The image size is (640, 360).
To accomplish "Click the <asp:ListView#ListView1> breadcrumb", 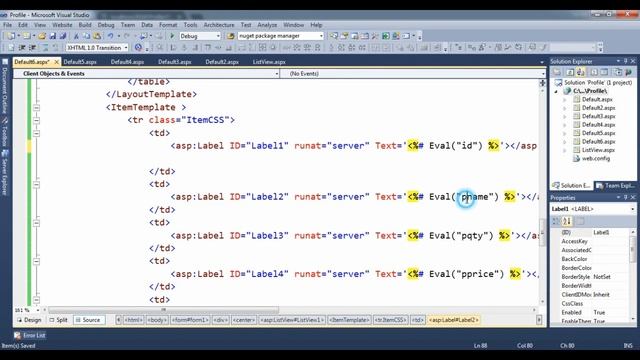I will 291,320.
